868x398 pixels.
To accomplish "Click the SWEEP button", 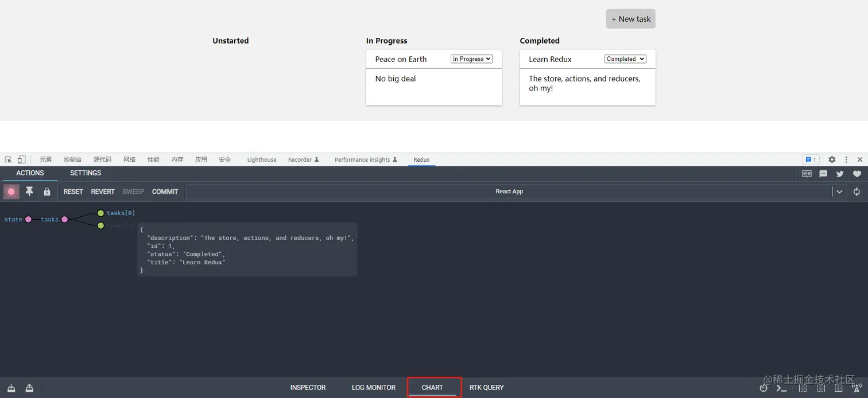I will 133,192.
